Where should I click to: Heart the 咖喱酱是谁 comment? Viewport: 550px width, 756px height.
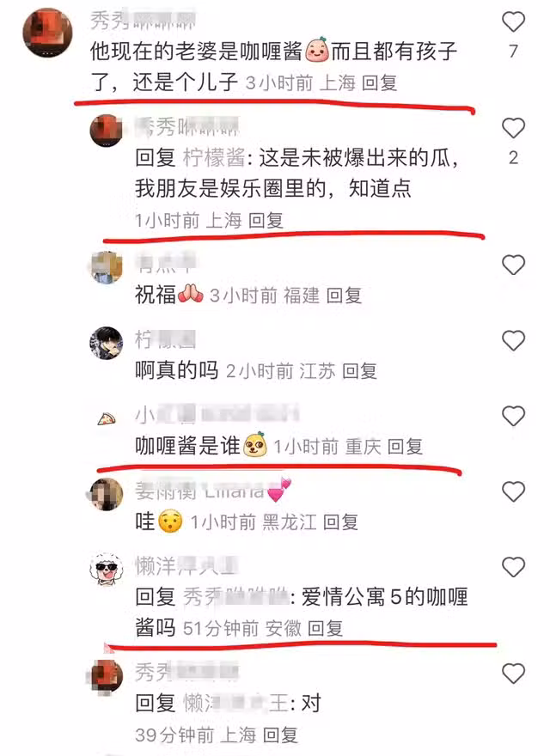click(513, 416)
